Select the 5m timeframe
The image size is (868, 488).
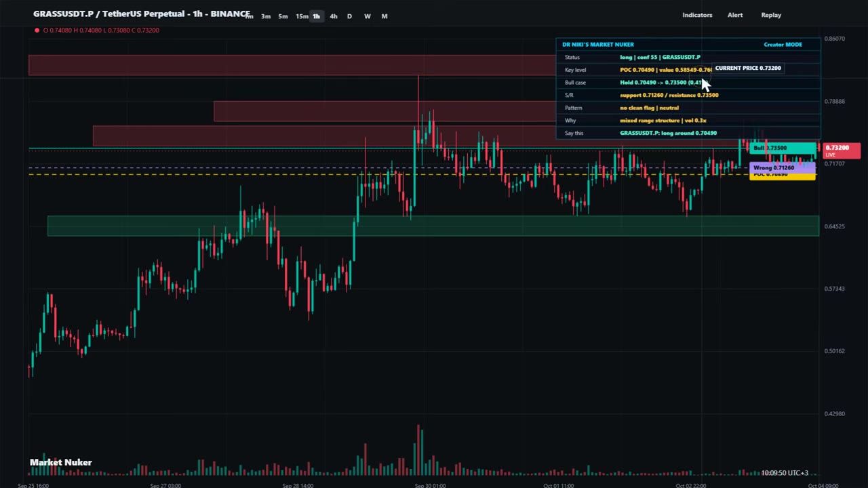(x=283, y=16)
